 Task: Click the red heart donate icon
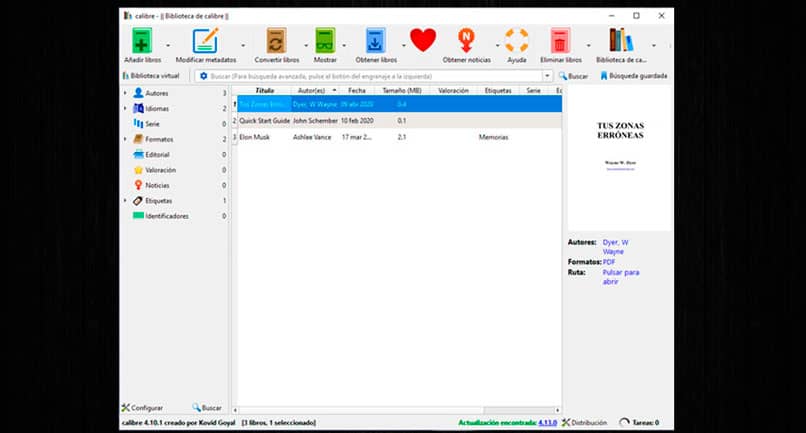point(423,41)
